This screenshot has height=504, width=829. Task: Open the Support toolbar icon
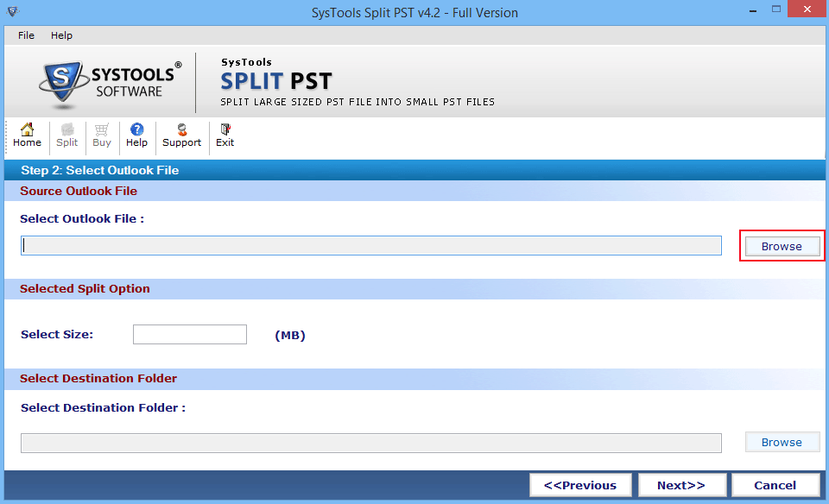[182, 135]
